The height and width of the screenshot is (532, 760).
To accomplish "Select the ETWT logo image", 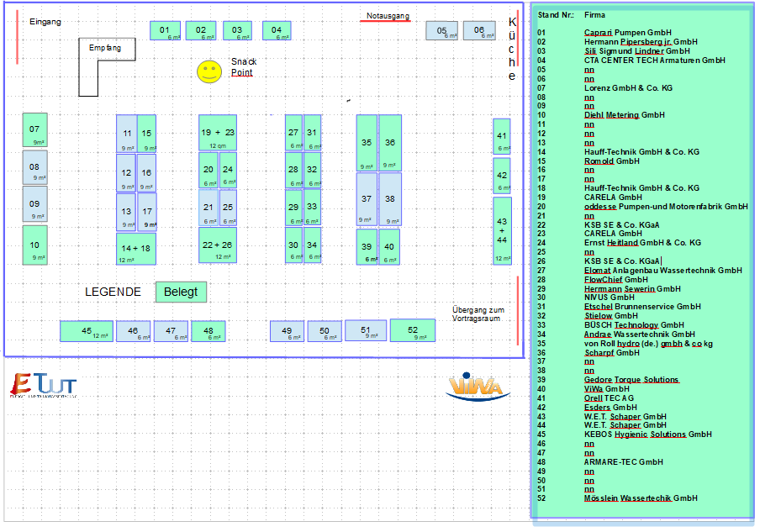I will click(44, 385).
